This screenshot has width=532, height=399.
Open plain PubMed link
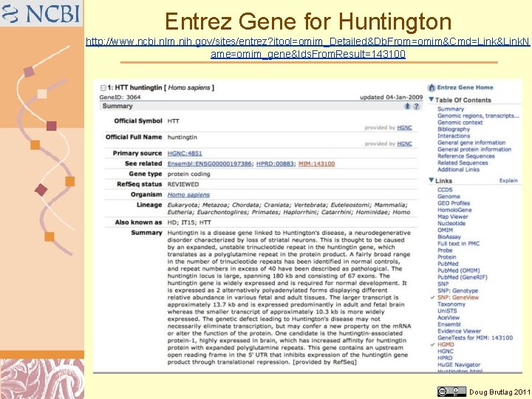448,264
